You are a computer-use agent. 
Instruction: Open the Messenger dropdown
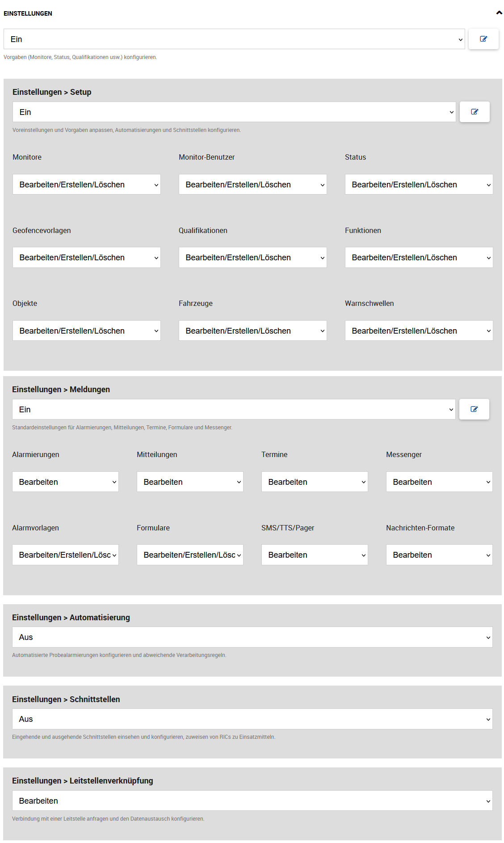coord(439,482)
